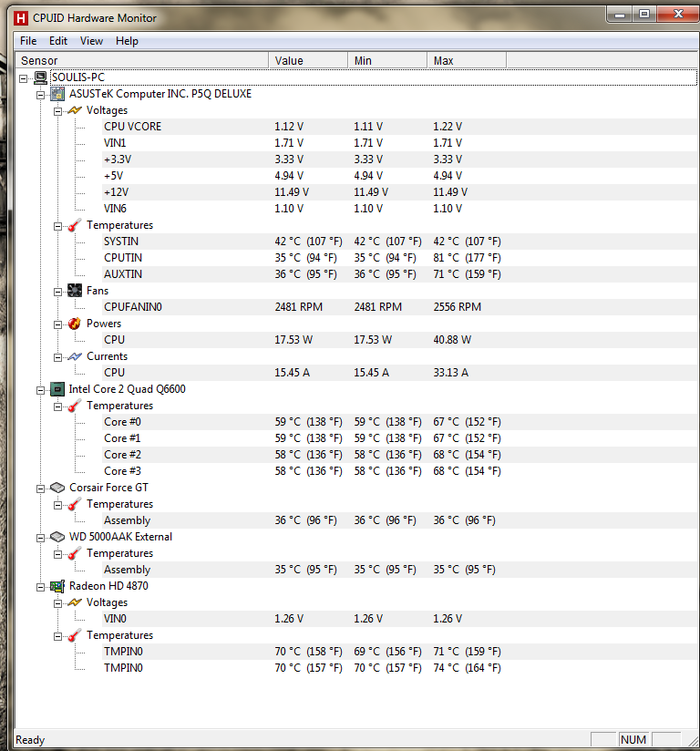Viewport: 700px width, 751px height.
Task: Select the VIN1 voltage row
Action: point(399,143)
